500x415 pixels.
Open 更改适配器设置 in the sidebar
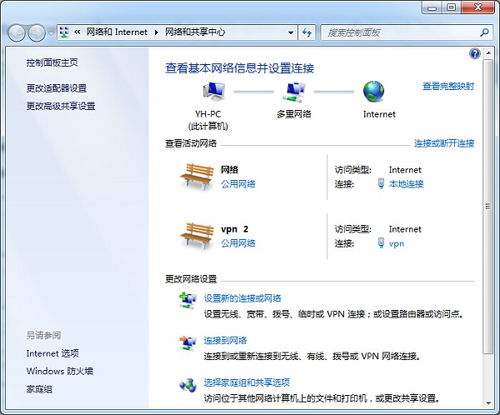click(56, 88)
